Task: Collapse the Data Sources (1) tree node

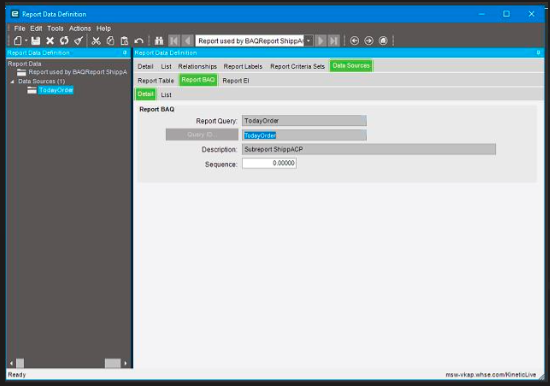Action: pyautogui.click(x=12, y=81)
